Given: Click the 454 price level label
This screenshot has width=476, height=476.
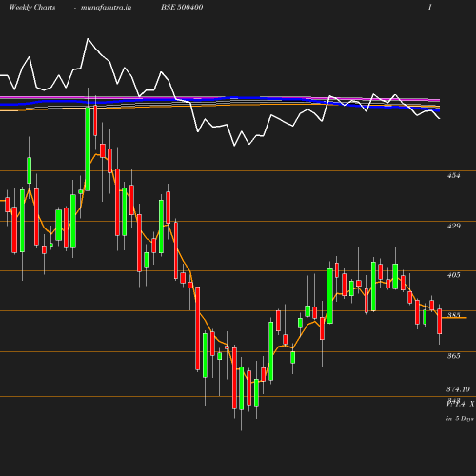Looking at the screenshot, I should click(x=453, y=175).
